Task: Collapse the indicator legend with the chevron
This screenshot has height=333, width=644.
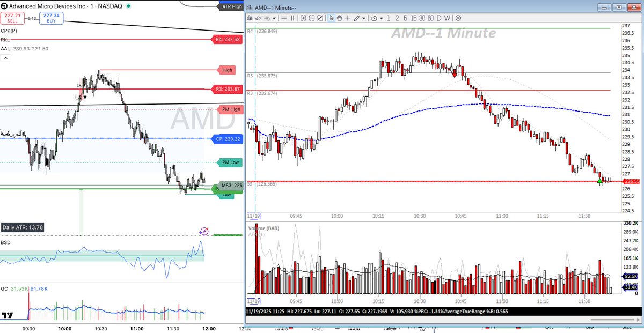Action: coord(5,57)
